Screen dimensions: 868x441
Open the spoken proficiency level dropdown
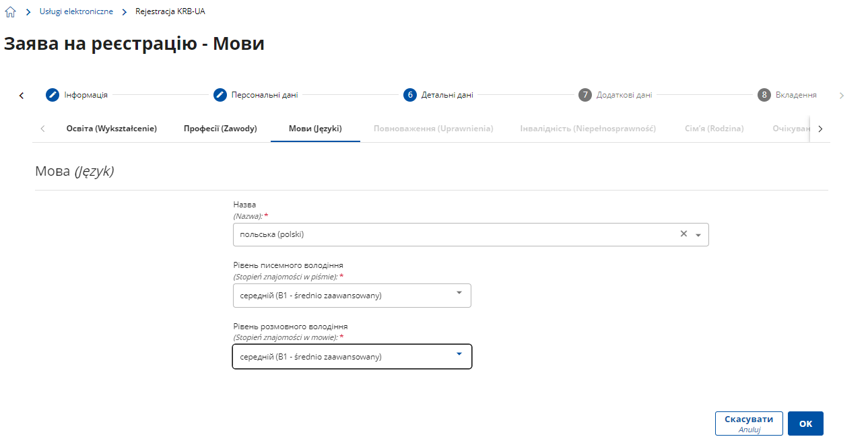pyautogui.click(x=352, y=357)
